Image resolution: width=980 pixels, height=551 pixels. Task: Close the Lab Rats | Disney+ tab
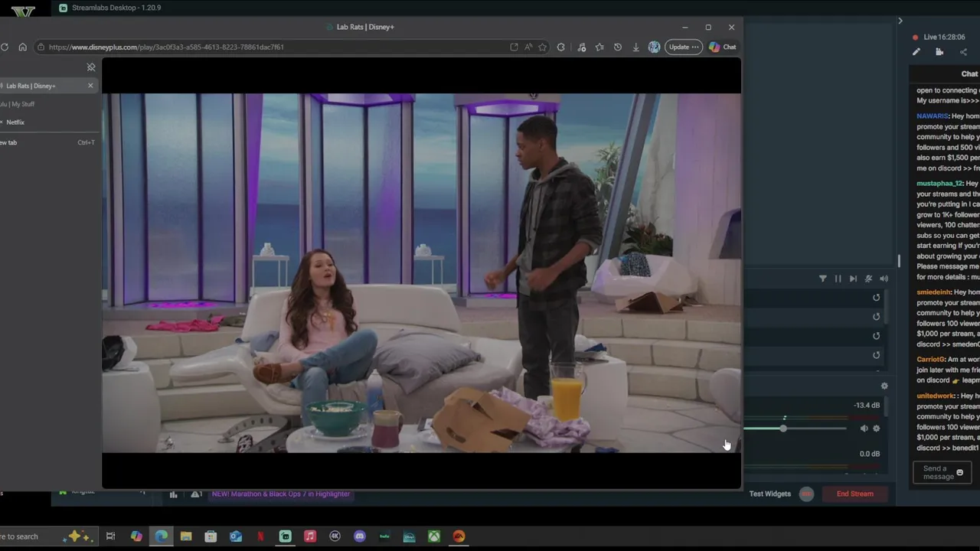click(90, 86)
